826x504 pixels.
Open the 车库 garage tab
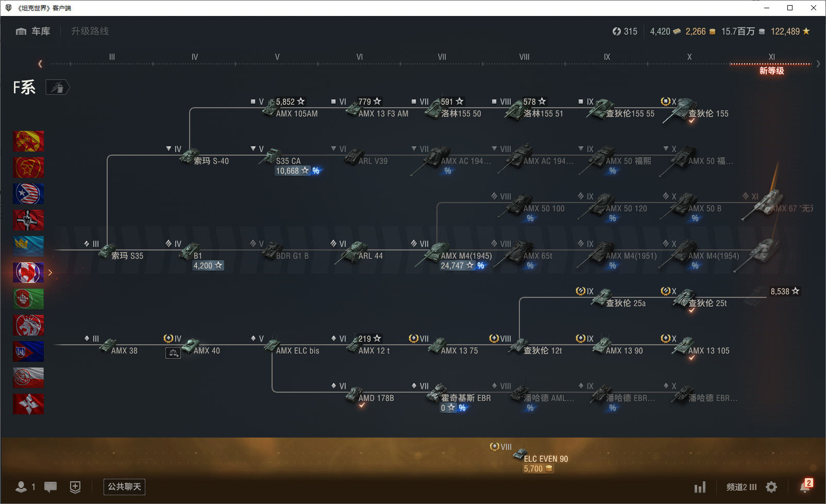point(33,31)
